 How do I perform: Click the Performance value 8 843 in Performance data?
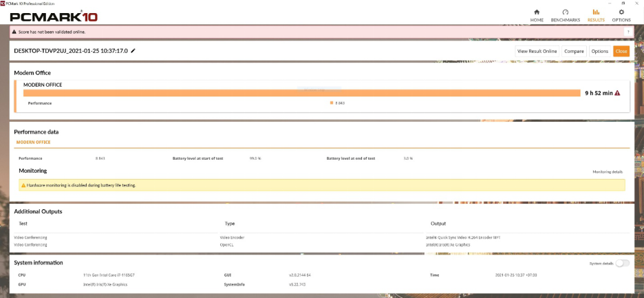click(100, 158)
